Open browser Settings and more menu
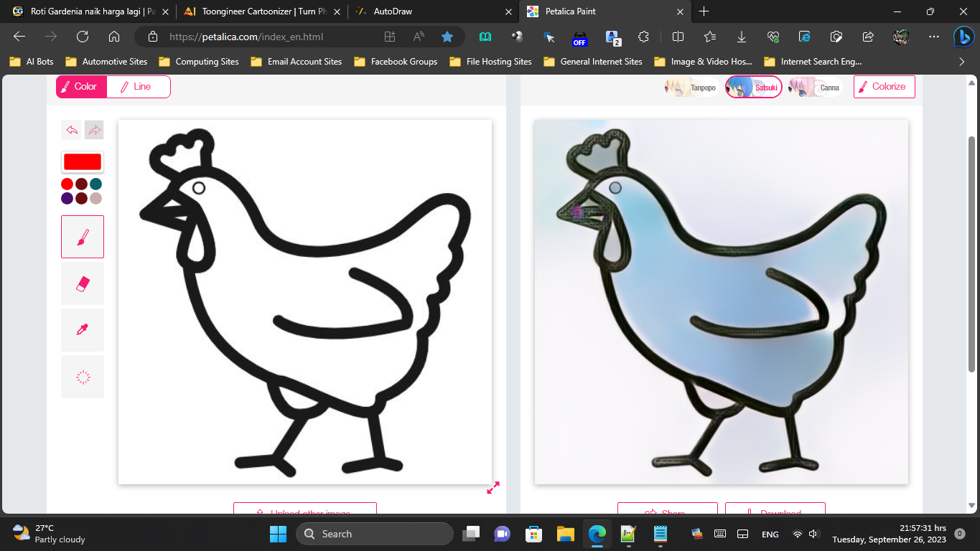 [x=933, y=37]
